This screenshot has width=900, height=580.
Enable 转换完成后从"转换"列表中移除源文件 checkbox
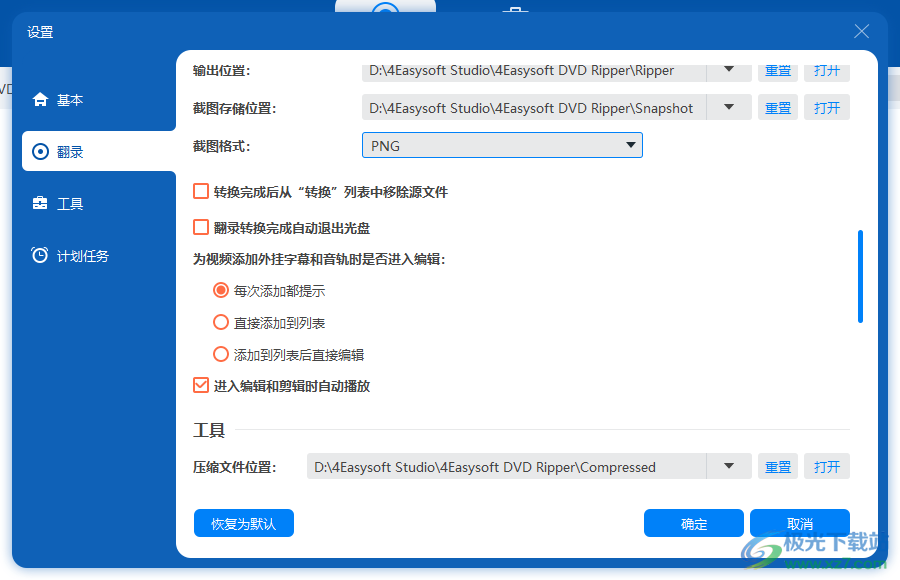pyautogui.click(x=201, y=191)
